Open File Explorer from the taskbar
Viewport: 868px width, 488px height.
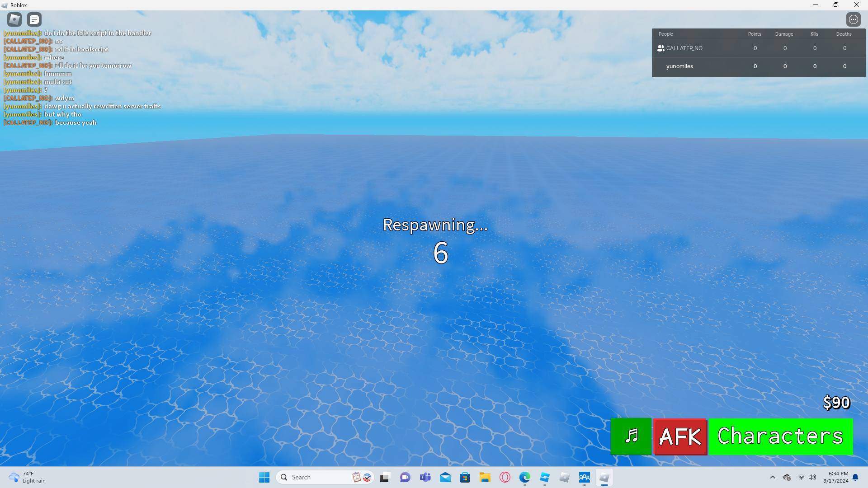[485, 477]
